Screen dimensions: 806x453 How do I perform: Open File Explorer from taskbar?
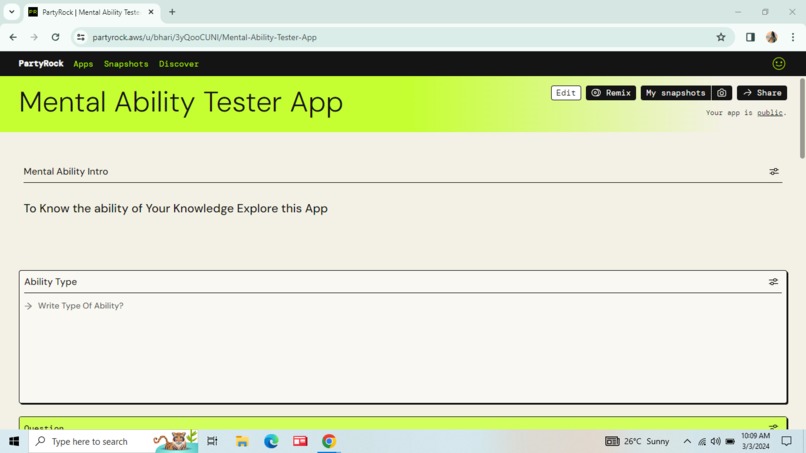[x=242, y=441]
